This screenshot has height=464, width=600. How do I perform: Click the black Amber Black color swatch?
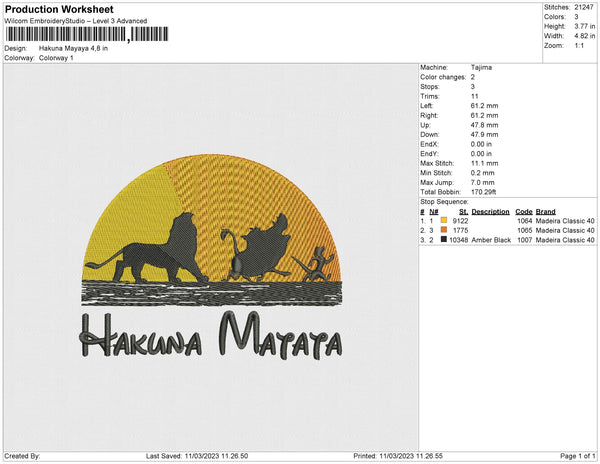(x=444, y=239)
